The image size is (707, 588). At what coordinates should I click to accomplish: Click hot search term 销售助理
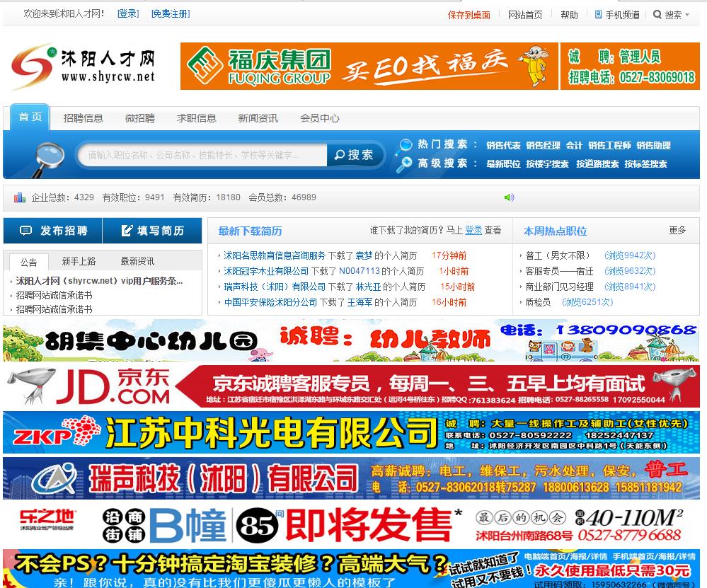[x=653, y=146]
